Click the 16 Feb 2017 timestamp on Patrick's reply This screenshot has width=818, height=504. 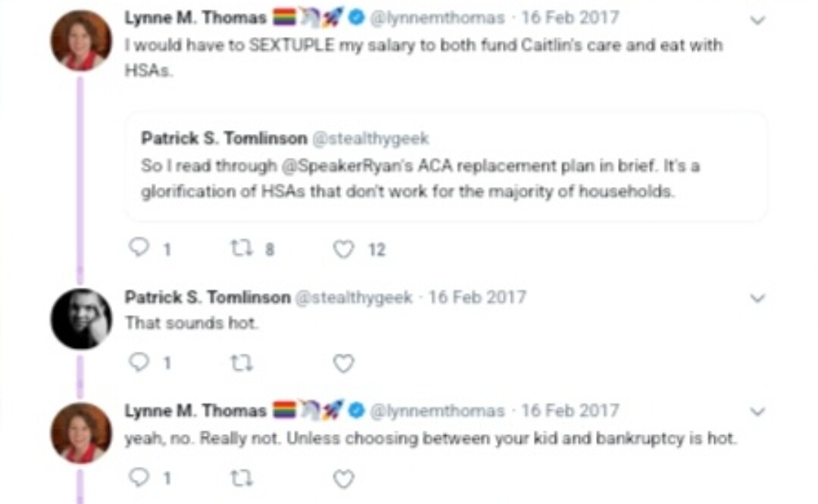pos(477,297)
